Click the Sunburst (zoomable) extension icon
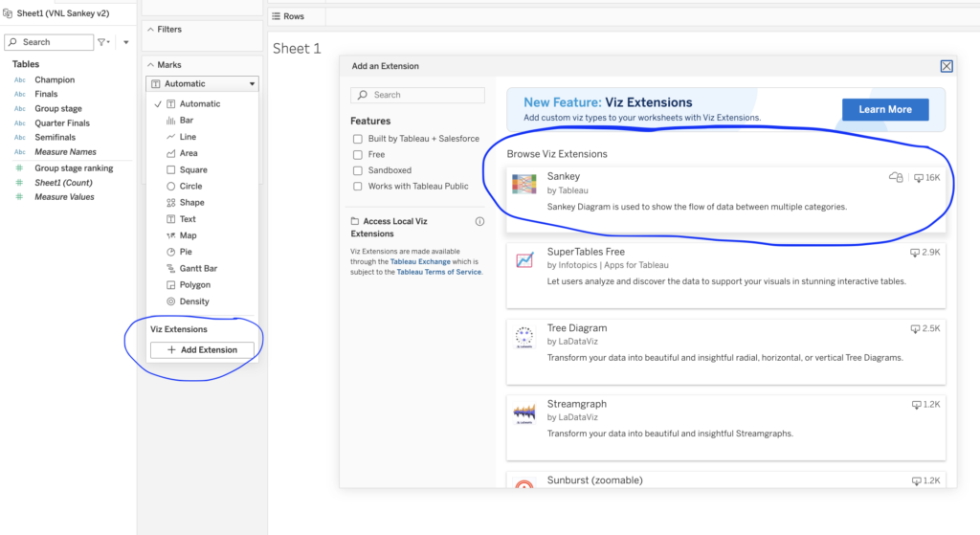This screenshot has width=980, height=535. click(523, 484)
